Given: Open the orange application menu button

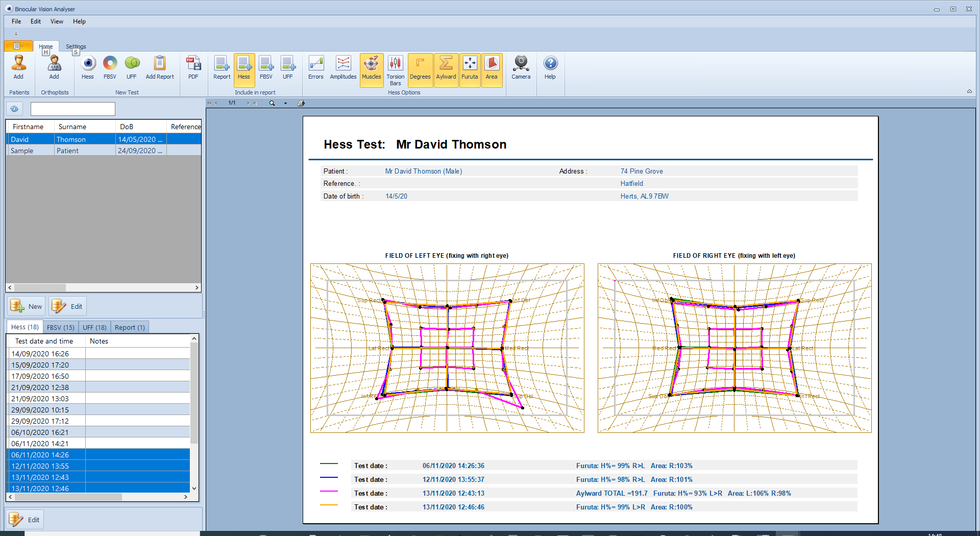Looking at the screenshot, I should click(18, 46).
